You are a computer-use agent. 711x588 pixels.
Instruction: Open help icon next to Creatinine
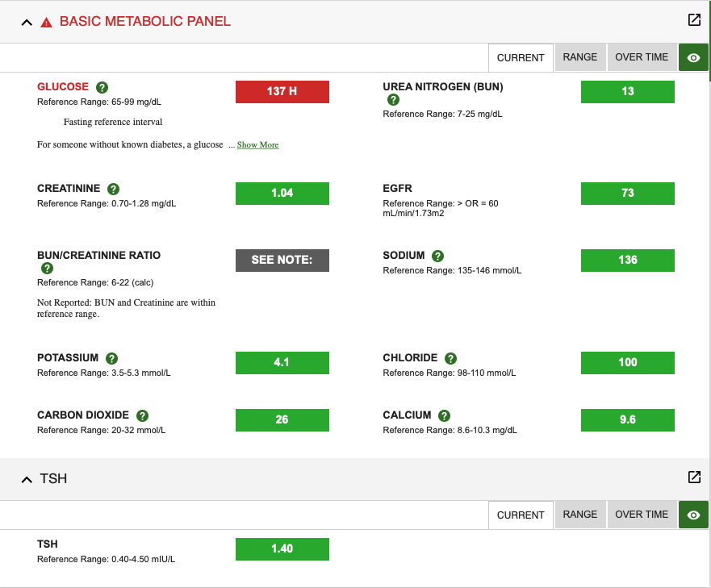(113, 189)
